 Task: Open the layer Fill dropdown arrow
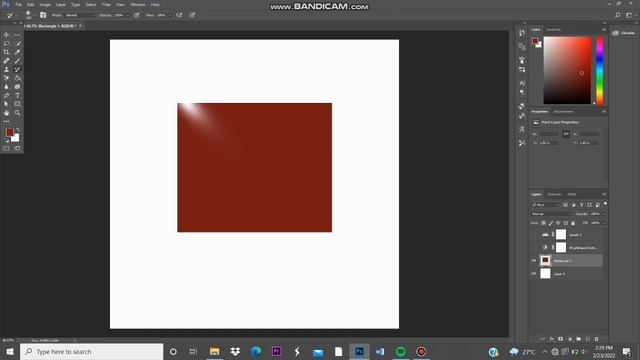click(604, 223)
